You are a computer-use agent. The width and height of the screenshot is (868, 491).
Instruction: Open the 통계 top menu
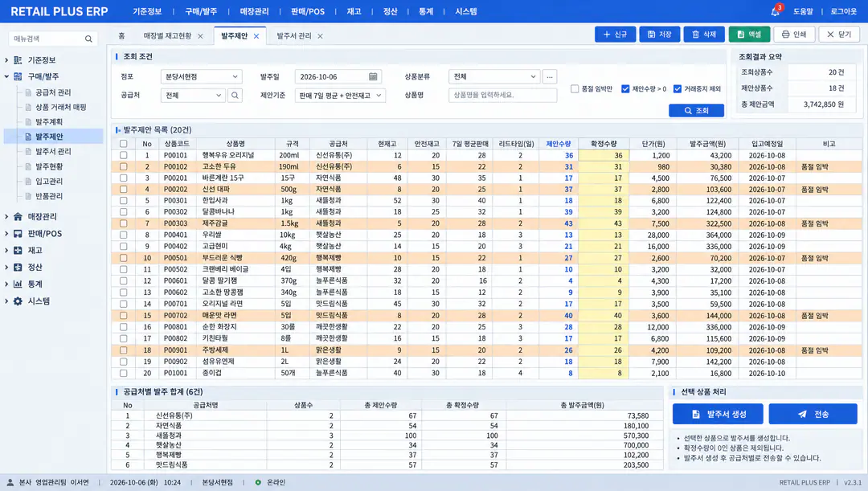pos(426,11)
